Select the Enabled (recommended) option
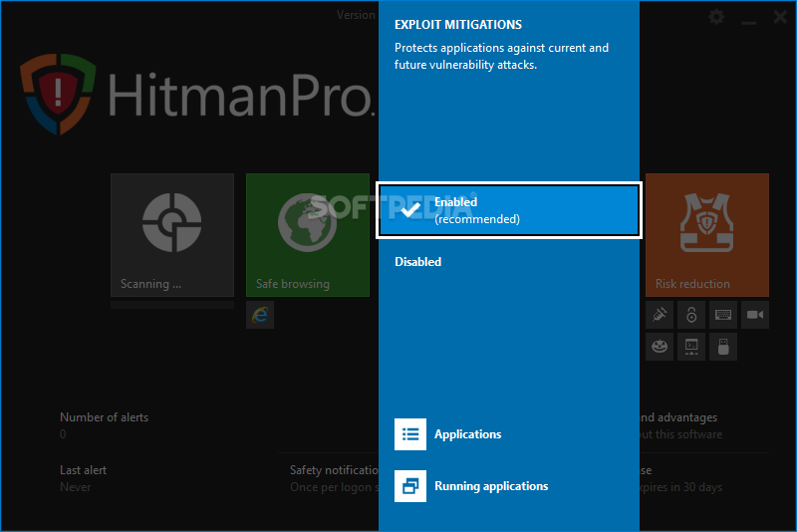This screenshot has height=532, width=797. tap(509, 210)
